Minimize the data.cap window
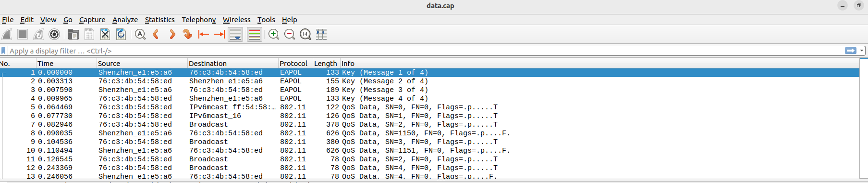Screen dimensions: 868x183 [x=843, y=6]
